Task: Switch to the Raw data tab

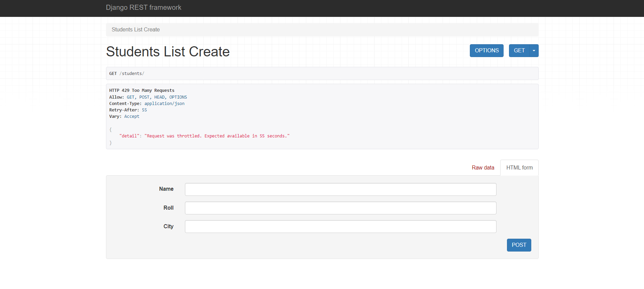Action: (x=483, y=168)
